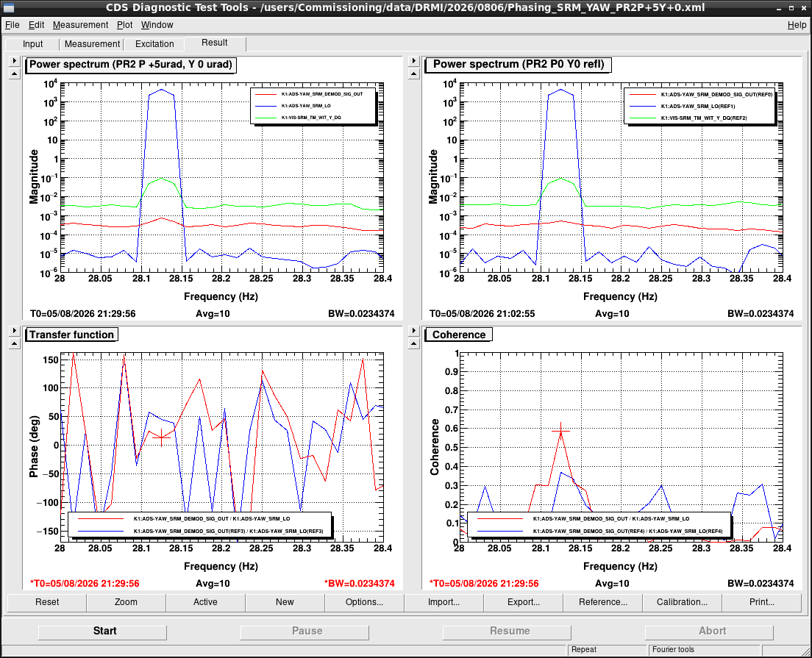Open the Calibration... dialog
Image resolution: width=812 pixels, height=658 pixels.
click(x=682, y=602)
